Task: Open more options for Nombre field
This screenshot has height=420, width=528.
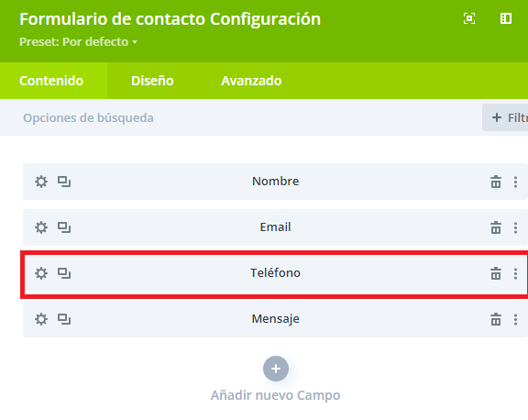Action: [515, 182]
